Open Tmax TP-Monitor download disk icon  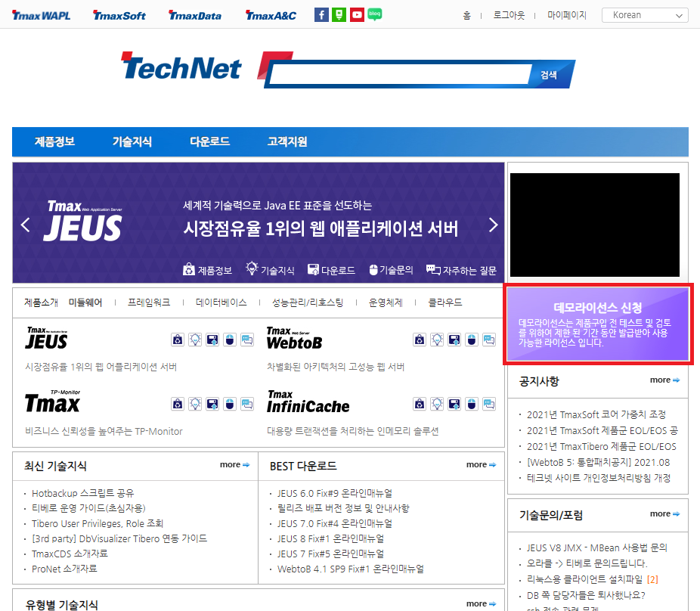(x=212, y=405)
